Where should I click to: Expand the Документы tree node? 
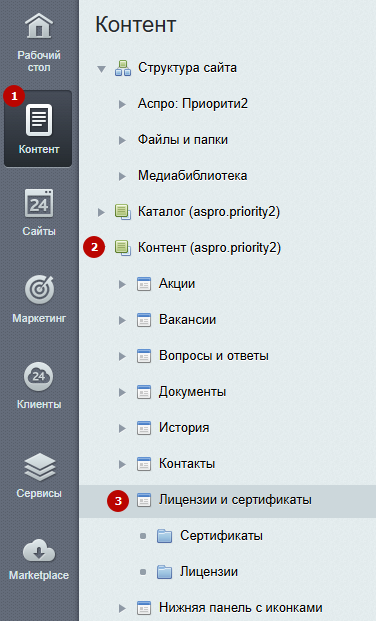pos(122,392)
